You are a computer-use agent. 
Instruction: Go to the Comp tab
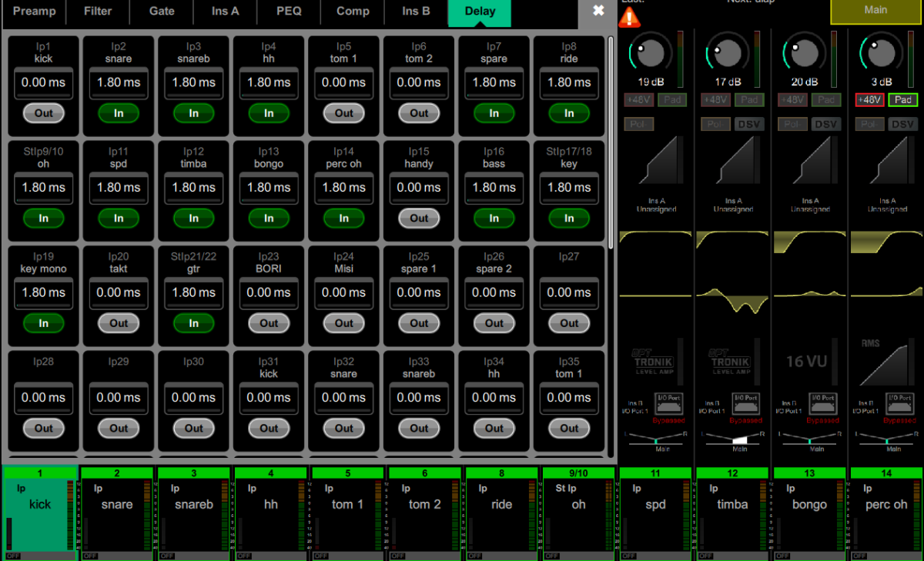tap(353, 12)
